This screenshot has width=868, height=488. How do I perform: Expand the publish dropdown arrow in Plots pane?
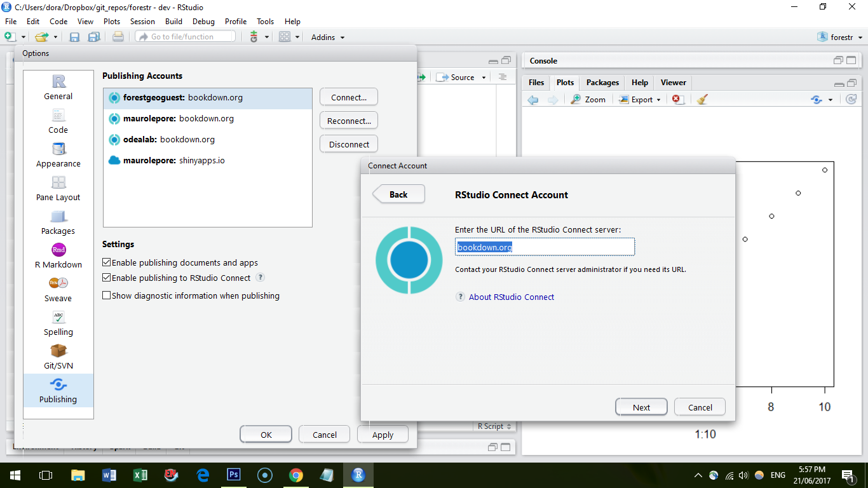831,100
